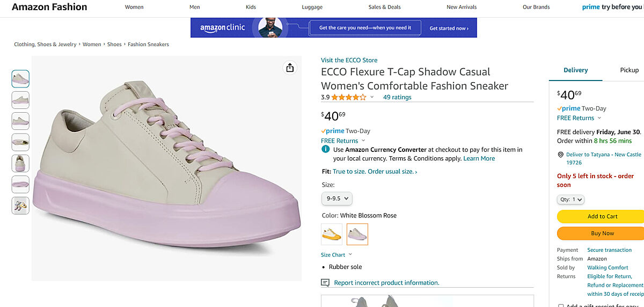Open the Amazon Clinic banner ad
This screenshot has height=307, width=644.
click(x=333, y=28)
